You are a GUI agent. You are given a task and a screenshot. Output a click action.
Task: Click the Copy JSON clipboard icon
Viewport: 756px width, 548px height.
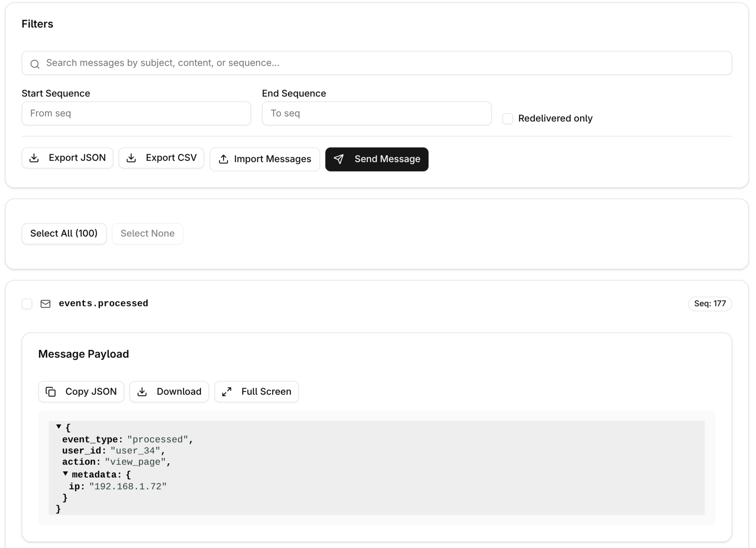pos(51,392)
